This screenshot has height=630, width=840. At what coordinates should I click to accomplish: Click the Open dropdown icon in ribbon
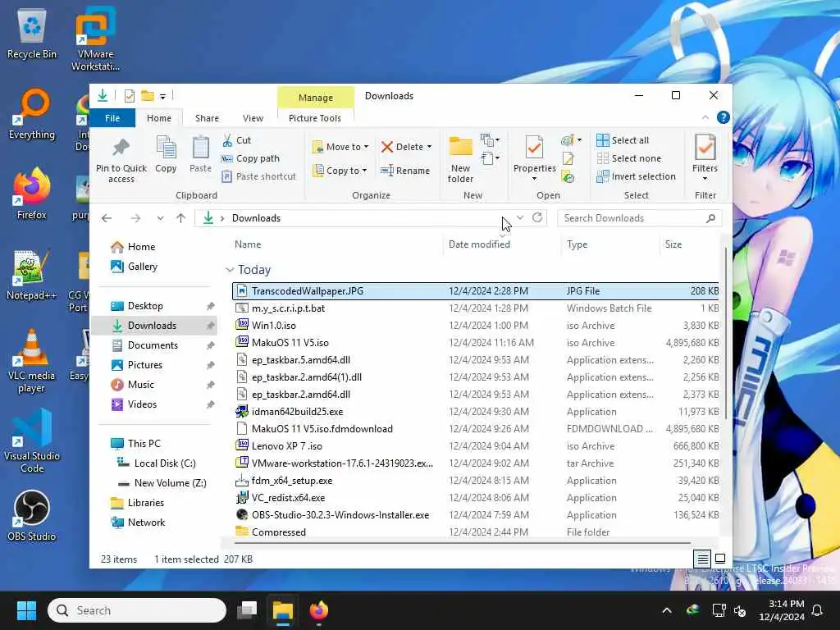(571, 140)
